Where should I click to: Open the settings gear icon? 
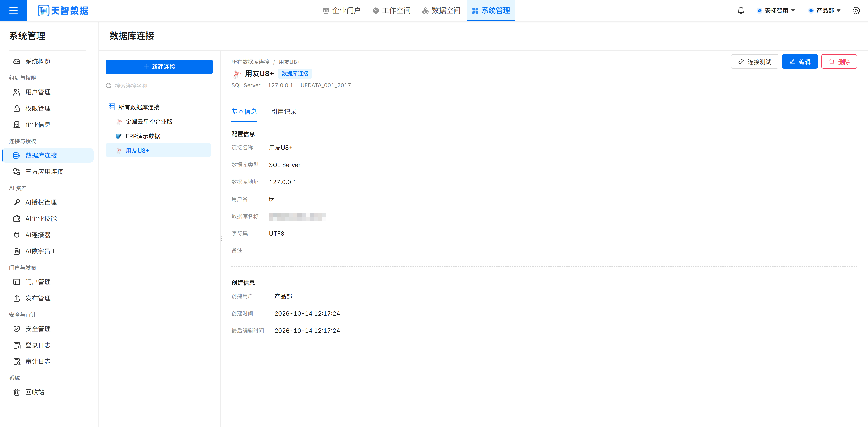856,11
